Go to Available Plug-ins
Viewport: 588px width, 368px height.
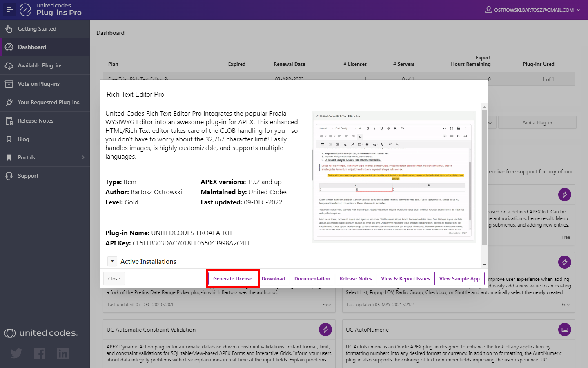point(45,65)
